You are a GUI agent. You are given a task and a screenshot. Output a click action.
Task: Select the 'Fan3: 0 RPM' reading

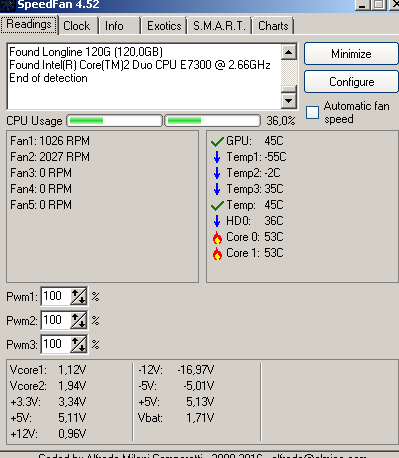pyautogui.click(x=41, y=173)
